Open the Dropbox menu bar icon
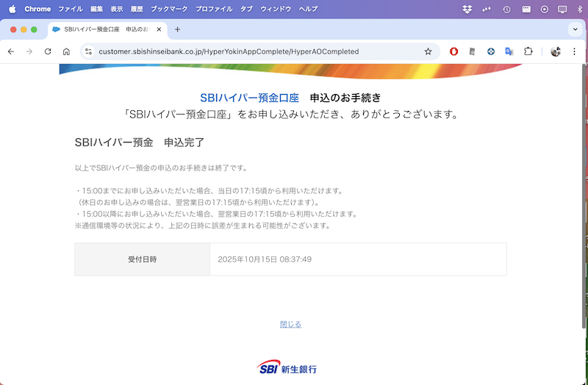This screenshot has width=588, height=385. [467, 9]
